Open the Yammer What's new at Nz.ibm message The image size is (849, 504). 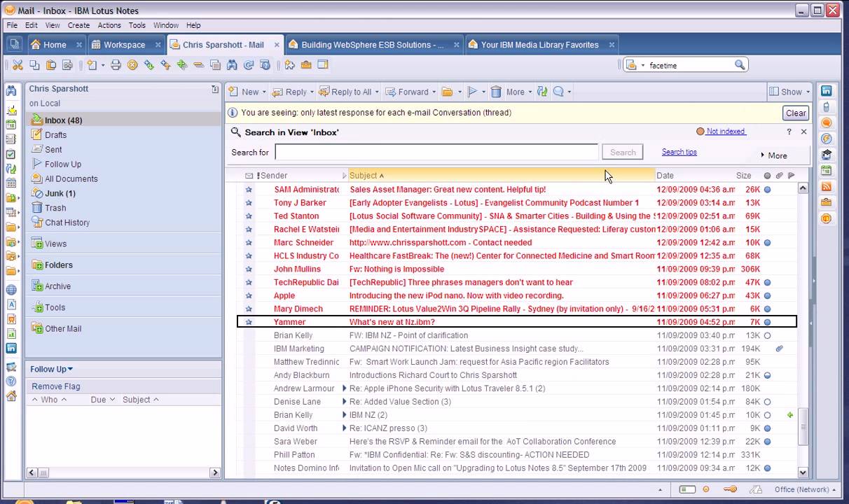(x=517, y=322)
